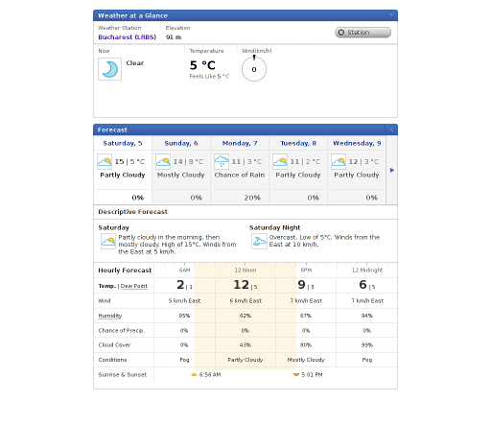Image resolution: width=491 pixels, height=448 pixels.
Task: Click the 48% cloud cover cell
Action: 245,345
